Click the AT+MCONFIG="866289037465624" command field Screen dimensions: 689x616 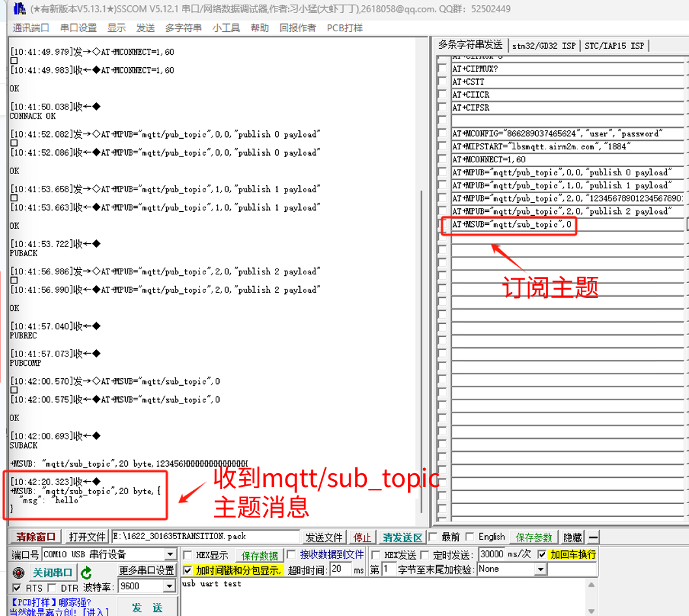[x=567, y=134]
